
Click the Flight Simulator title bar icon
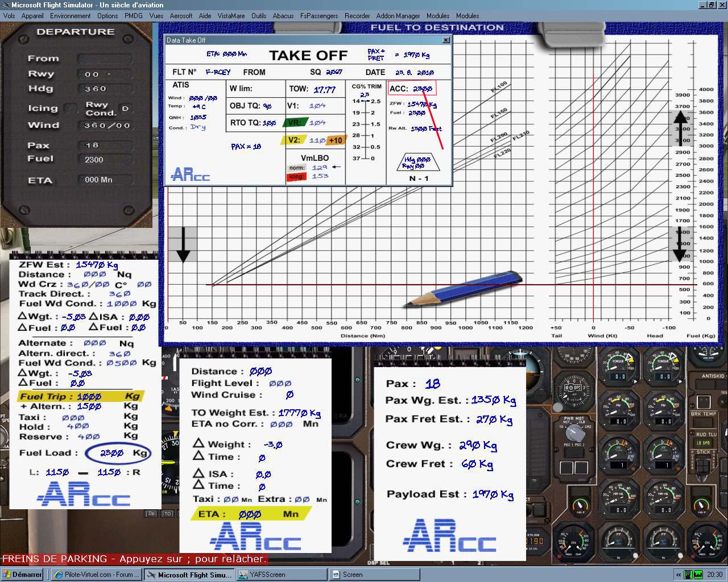click(x=6, y=5)
